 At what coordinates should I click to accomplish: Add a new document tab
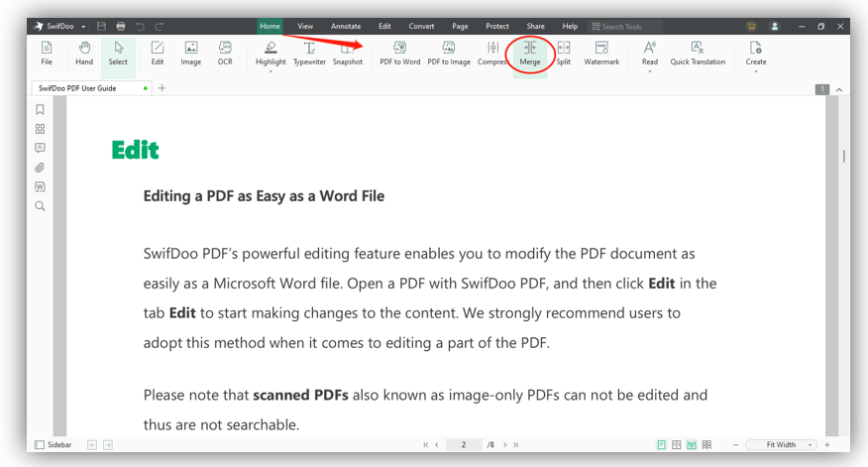point(162,88)
